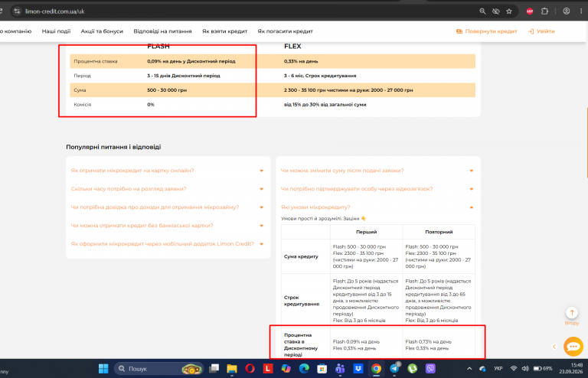This screenshot has height=378, width=588.
Task: Expand Чи потрібно підтверджувати особу через відеозв'язок
Action: (377, 189)
